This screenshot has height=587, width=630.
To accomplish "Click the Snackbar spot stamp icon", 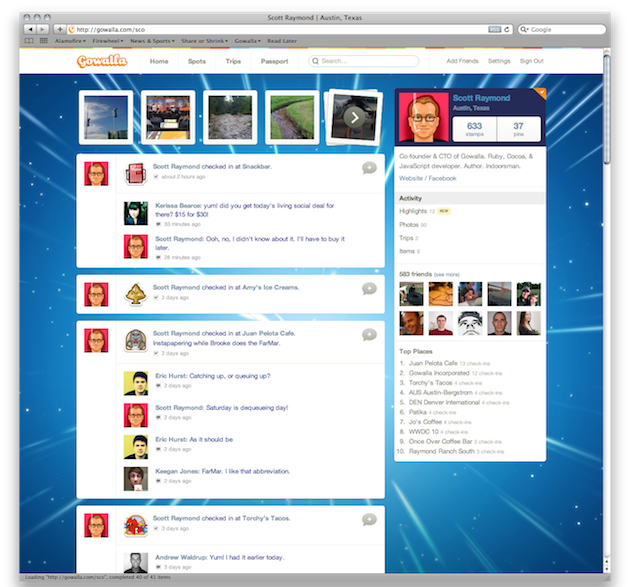I will coord(135,174).
